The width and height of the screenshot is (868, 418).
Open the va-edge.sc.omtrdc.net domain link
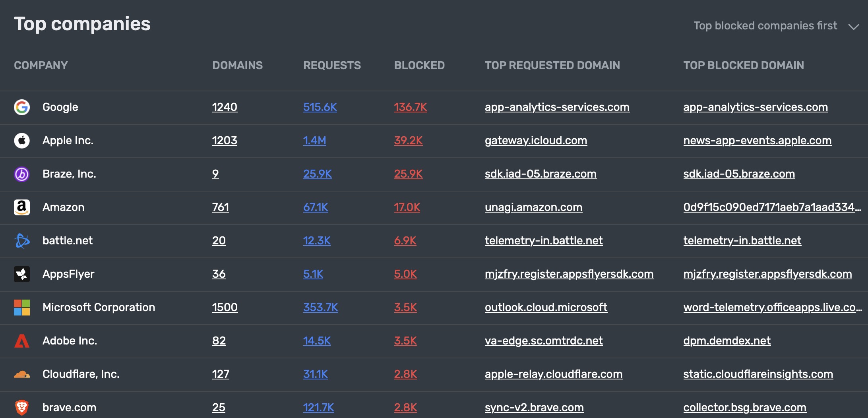pyautogui.click(x=544, y=341)
